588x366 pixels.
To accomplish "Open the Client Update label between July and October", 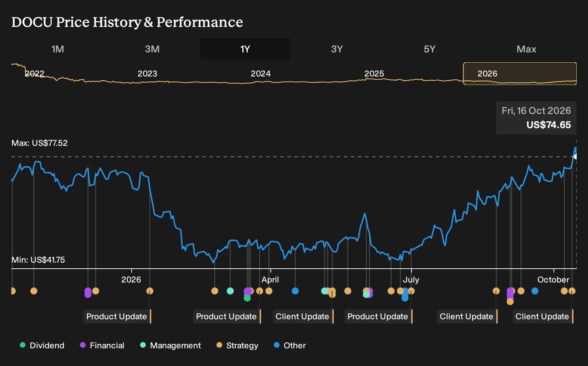I will (467, 316).
